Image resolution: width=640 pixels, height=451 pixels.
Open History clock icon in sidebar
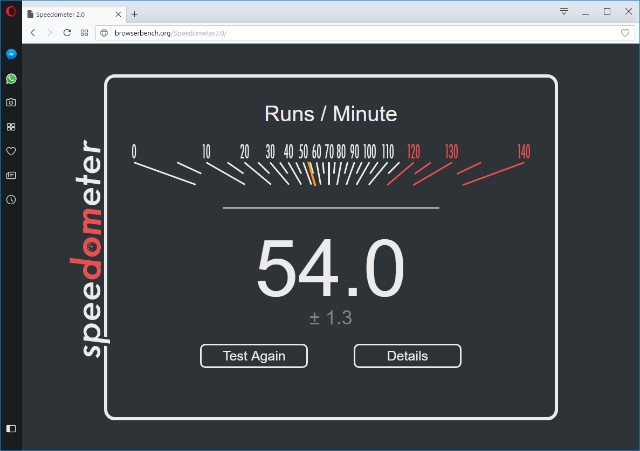click(x=11, y=199)
